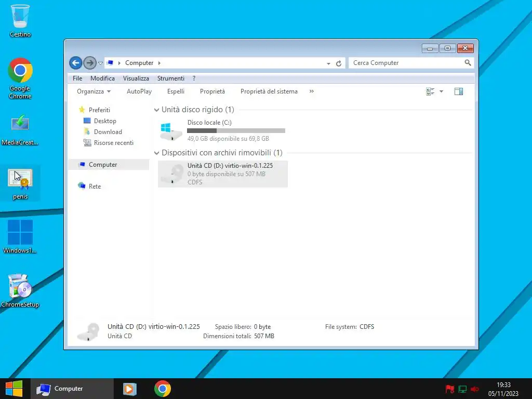Show more toolbar commands chevron
The width and height of the screenshot is (532, 399).
[x=312, y=91]
